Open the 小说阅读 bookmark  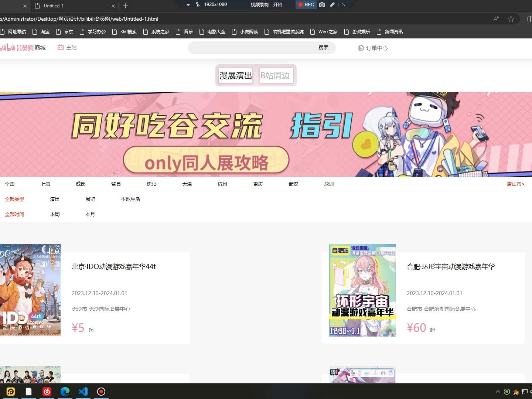pos(245,32)
